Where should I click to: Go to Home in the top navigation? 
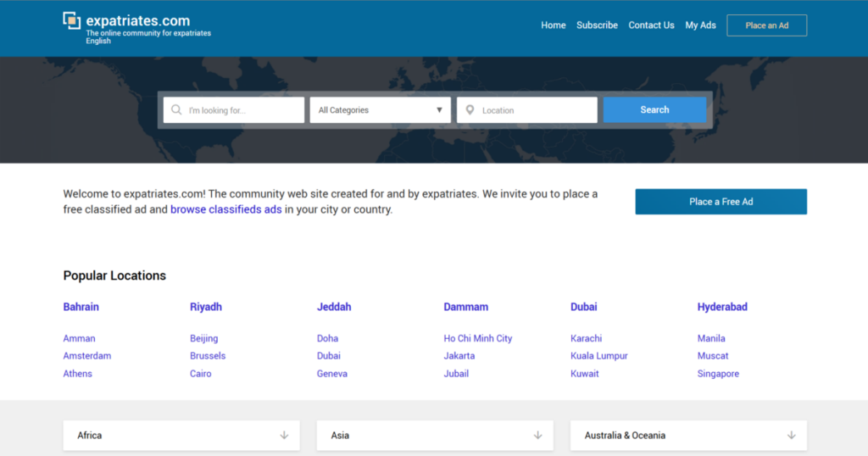click(x=553, y=25)
